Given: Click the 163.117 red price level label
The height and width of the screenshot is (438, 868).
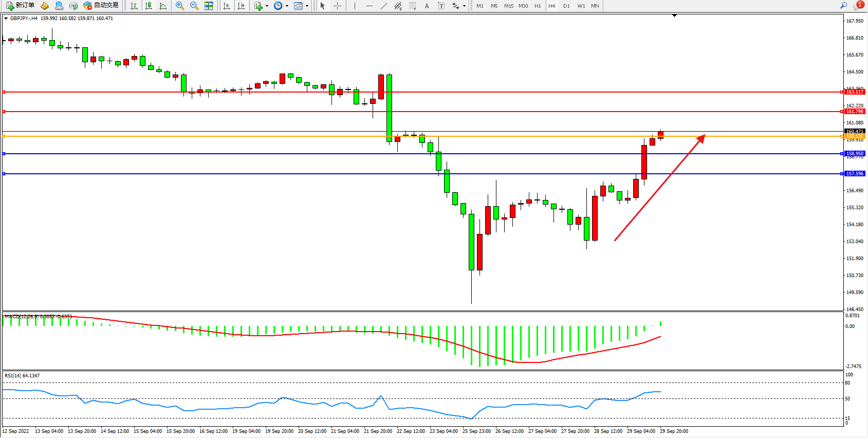Looking at the screenshot, I should coord(855,92).
